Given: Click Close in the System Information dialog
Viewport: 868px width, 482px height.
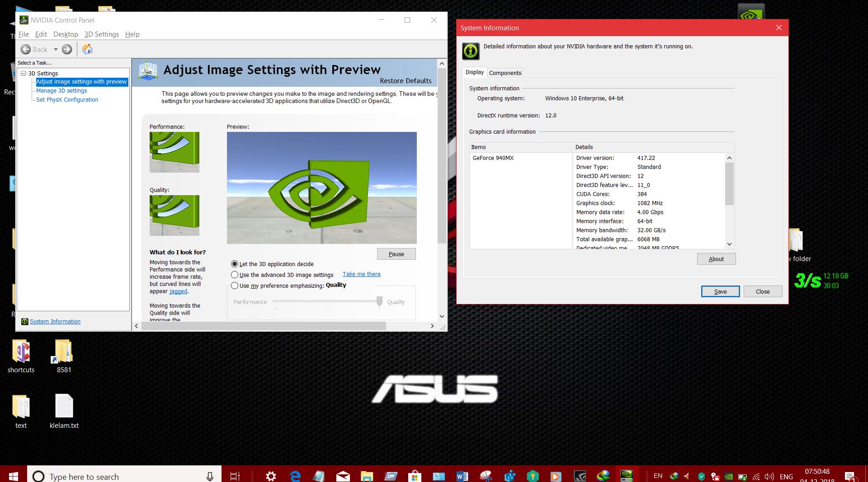Looking at the screenshot, I should tap(763, 291).
